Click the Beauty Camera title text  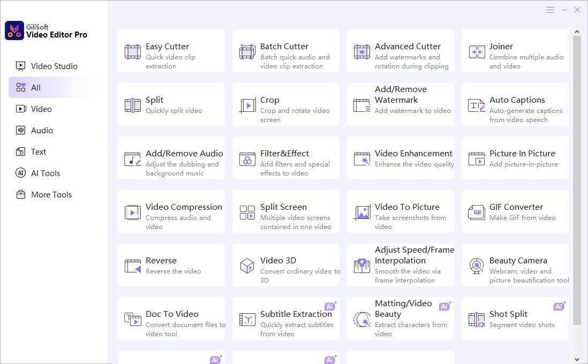point(518,261)
